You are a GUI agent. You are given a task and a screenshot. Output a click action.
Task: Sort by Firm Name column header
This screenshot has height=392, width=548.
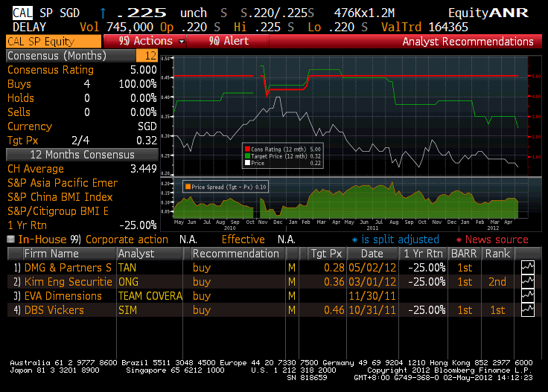click(x=68, y=254)
